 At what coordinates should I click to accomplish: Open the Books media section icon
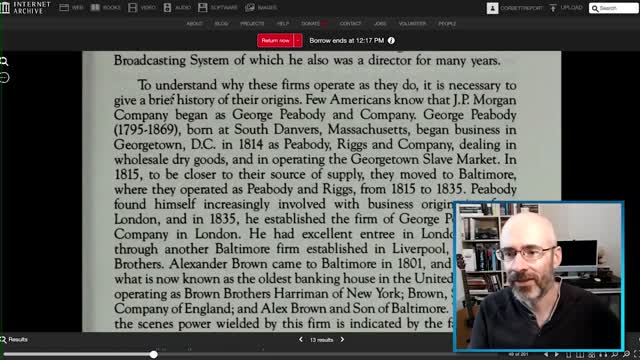click(95, 8)
